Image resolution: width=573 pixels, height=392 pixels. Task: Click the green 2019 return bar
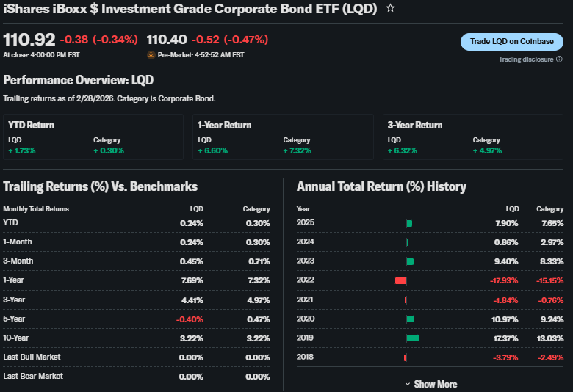[412, 338]
